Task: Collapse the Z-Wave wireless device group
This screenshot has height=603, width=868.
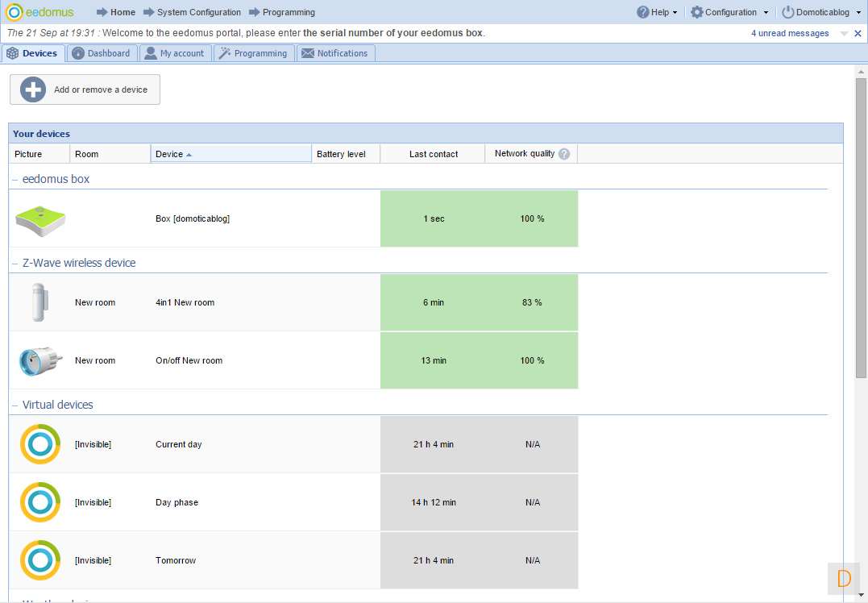Action: [x=15, y=264]
